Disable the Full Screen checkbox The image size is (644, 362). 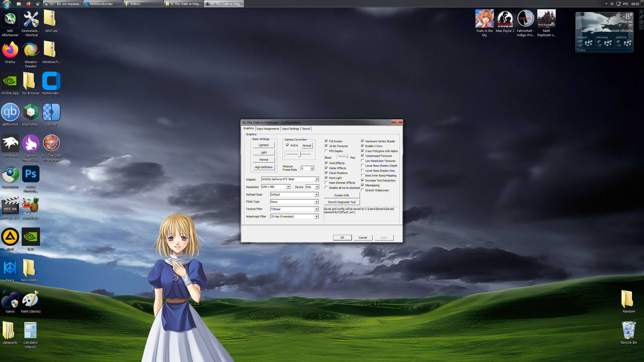[326, 141]
